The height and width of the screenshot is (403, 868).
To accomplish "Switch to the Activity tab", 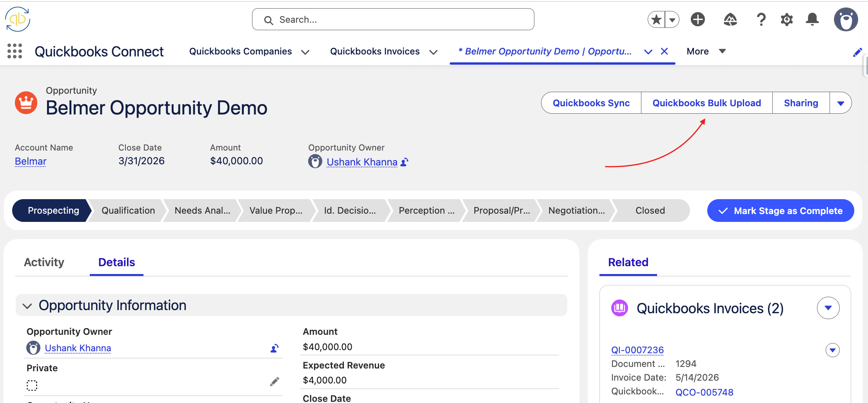I will [44, 262].
